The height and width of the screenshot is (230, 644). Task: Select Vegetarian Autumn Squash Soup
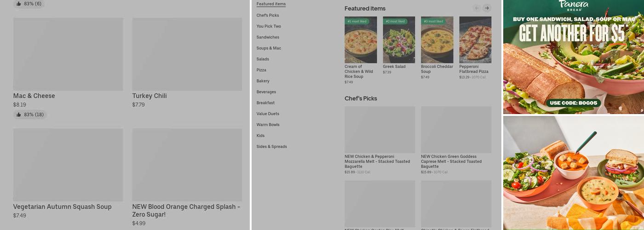tap(68, 165)
